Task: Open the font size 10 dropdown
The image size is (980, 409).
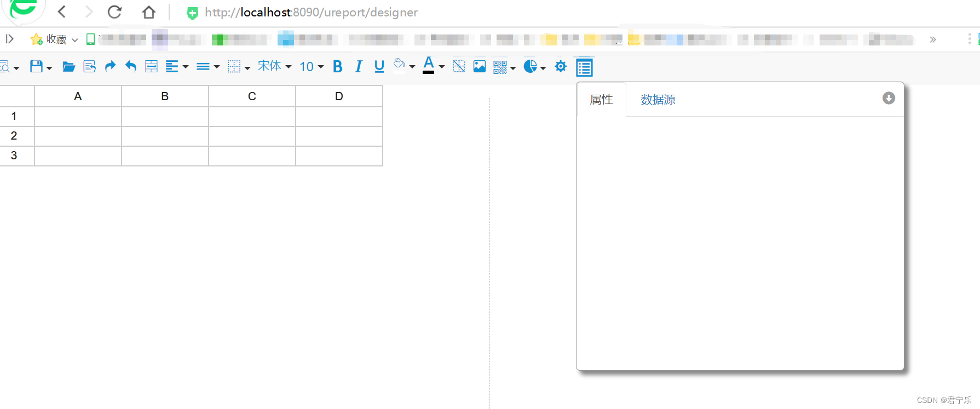Action: click(x=312, y=67)
